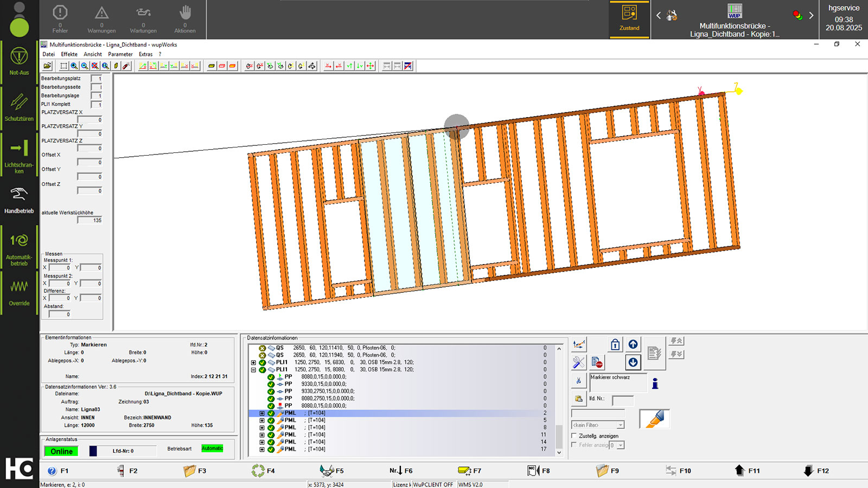Viewport: 868px width, 488px height.
Task: Open the <kein Filter> dropdown
Action: [x=598, y=425]
